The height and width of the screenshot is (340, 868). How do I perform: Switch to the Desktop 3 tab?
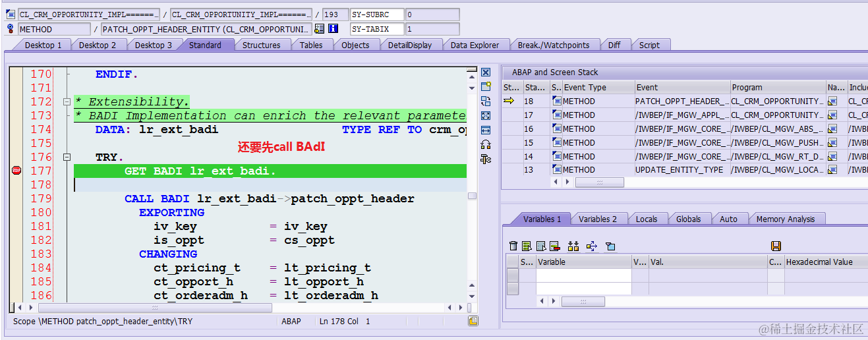[x=154, y=45]
